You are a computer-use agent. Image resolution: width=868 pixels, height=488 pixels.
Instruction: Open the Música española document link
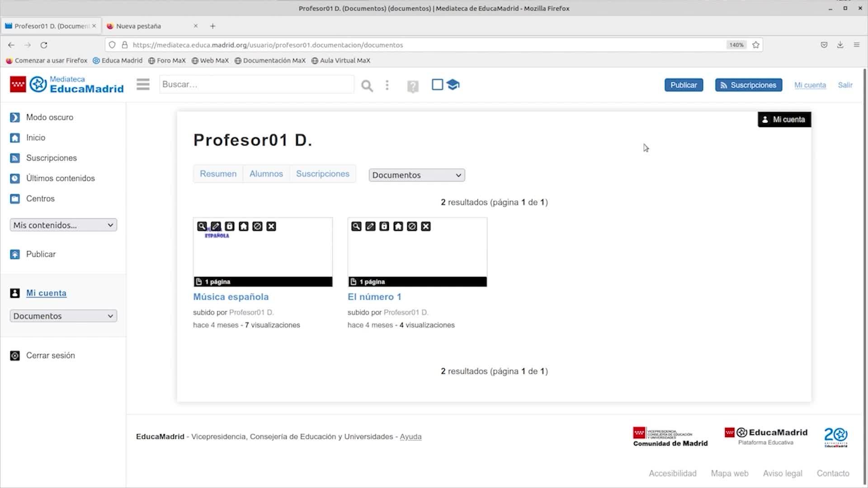(231, 297)
